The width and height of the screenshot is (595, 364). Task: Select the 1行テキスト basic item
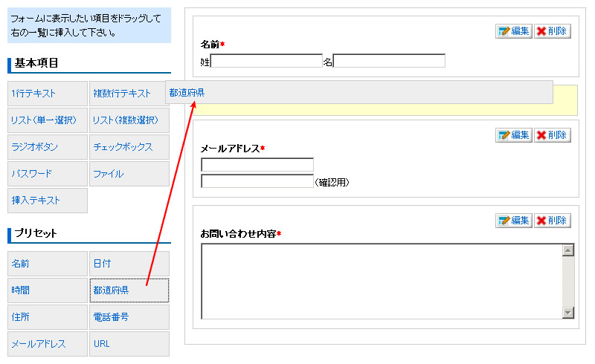point(48,94)
